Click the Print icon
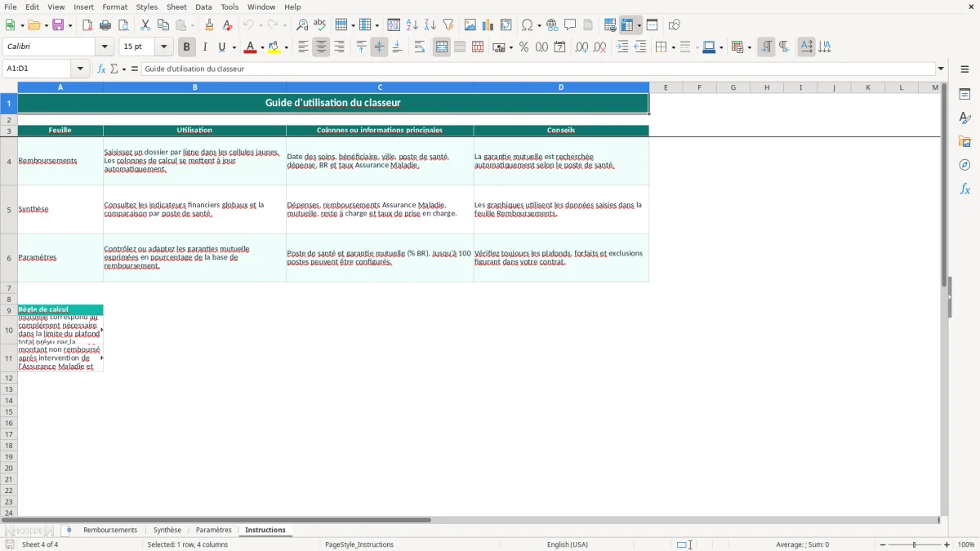The image size is (980, 551). [x=105, y=25]
